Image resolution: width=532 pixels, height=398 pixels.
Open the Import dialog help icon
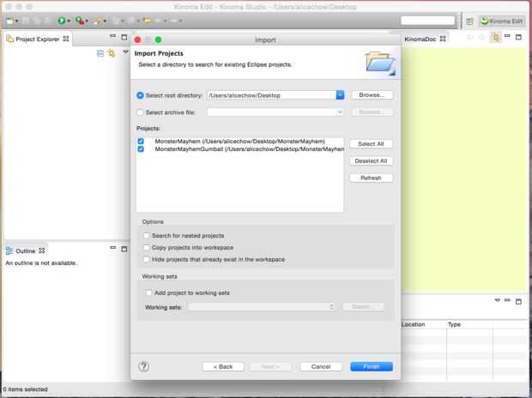point(143,366)
